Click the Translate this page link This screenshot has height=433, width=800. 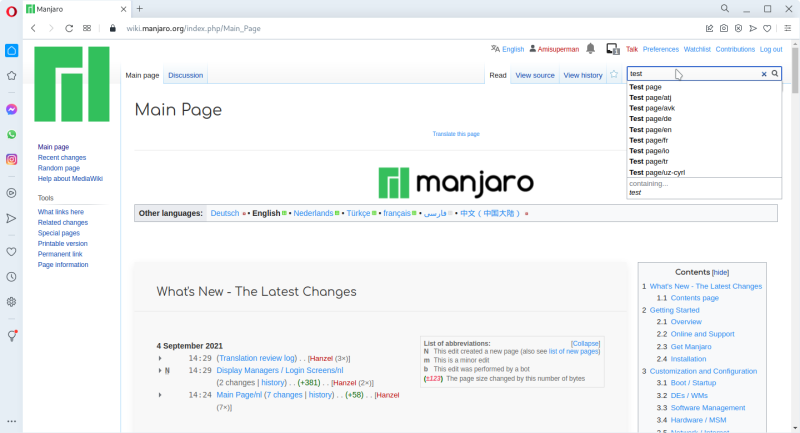pos(456,134)
